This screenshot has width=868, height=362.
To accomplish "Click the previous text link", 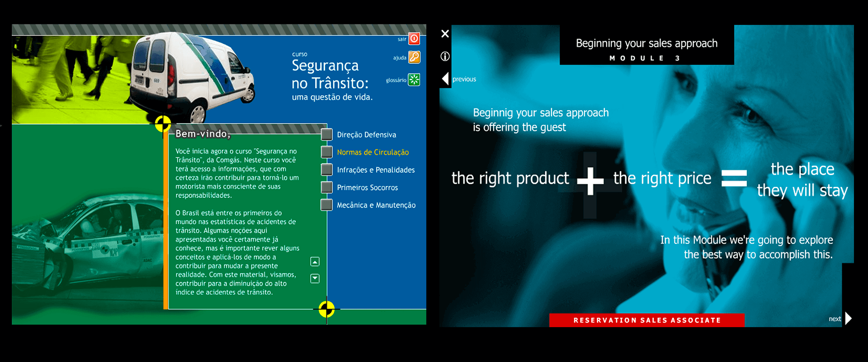I will (x=464, y=79).
